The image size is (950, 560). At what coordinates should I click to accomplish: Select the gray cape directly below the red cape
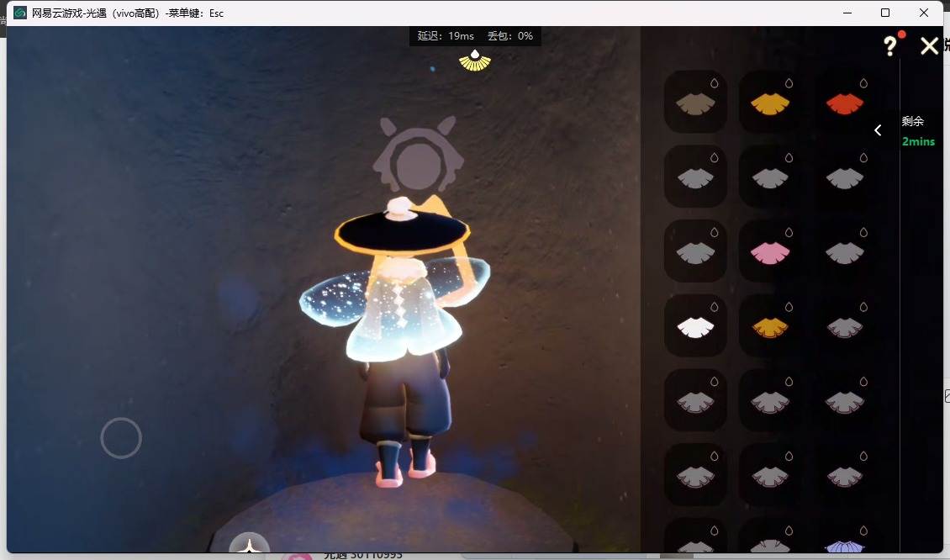pos(845,177)
